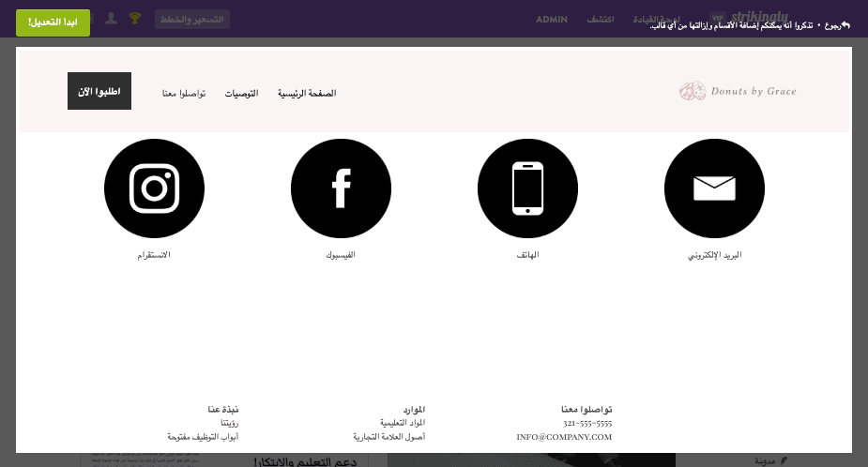Click التسعير والخطط in top bar
The image size is (868, 467).
(x=192, y=20)
